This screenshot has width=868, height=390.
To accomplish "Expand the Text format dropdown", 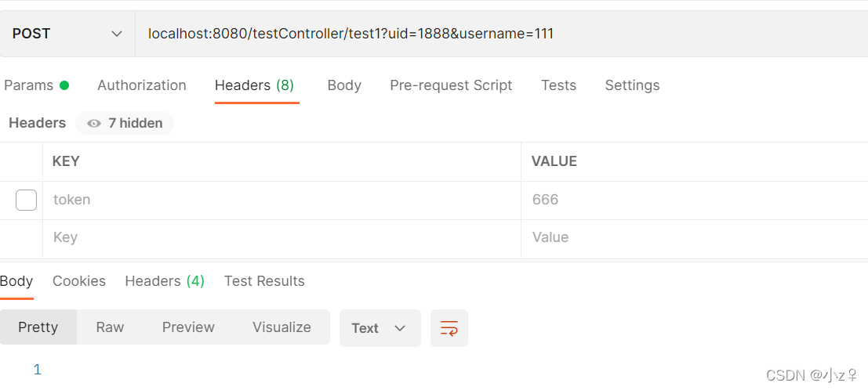I will point(380,328).
